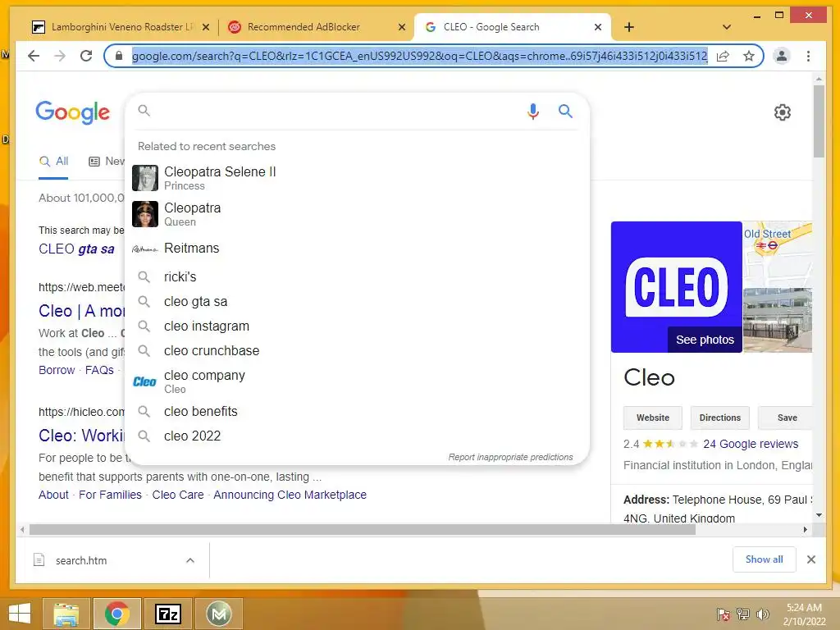Open the Cleo Care sitelink
Viewport: 840px width, 630px height.
(178, 495)
